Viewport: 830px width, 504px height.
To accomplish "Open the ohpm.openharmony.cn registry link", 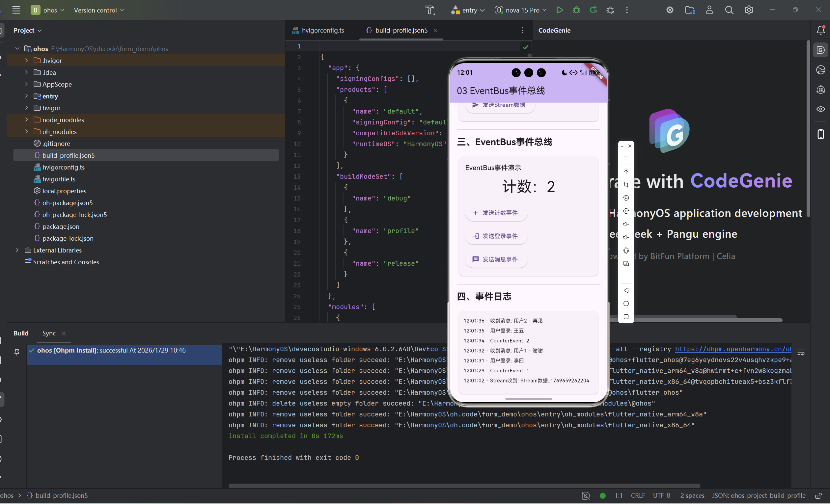I will pos(732,349).
